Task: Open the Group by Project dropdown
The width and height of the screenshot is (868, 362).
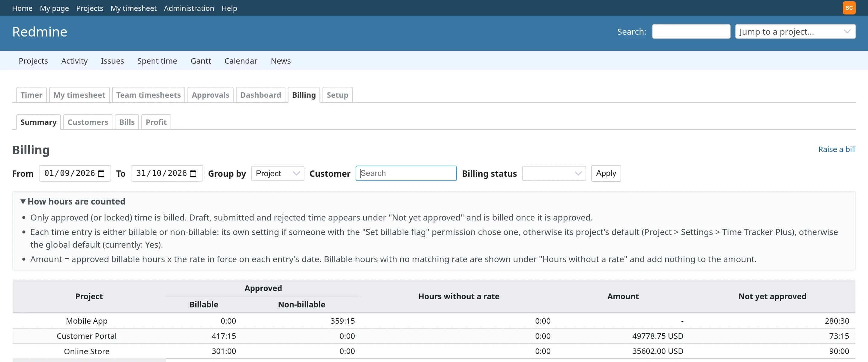Action: click(277, 173)
